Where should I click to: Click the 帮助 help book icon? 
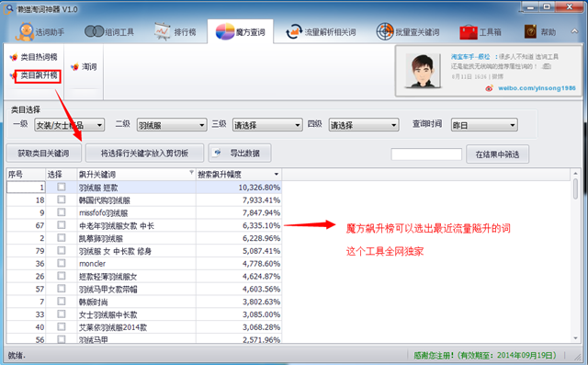(530, 32)
